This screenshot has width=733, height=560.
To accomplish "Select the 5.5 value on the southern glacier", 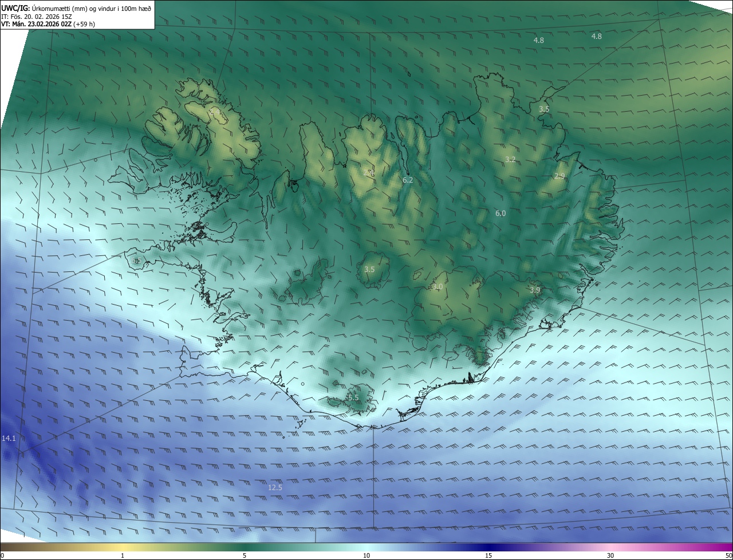I will coord(353,397).
